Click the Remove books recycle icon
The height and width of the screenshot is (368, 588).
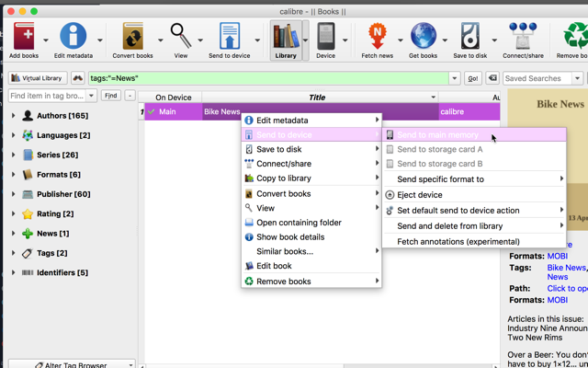pyautogui.click(x=576, y=37)
